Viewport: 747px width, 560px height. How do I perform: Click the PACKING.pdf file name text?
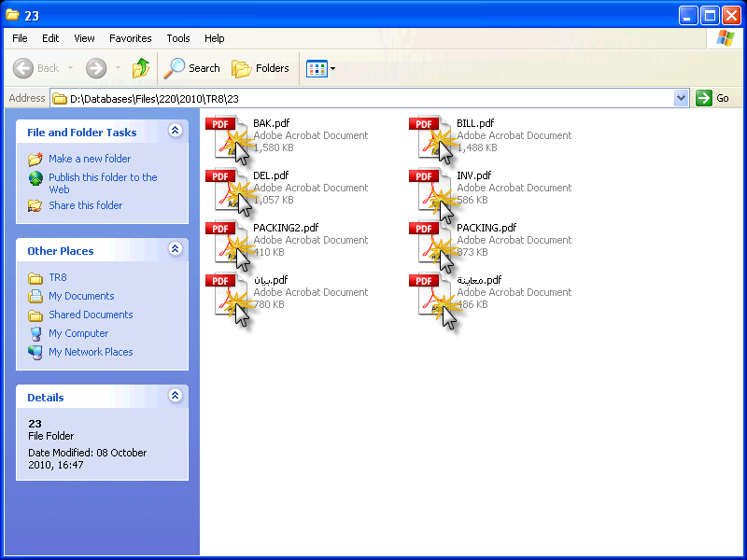click(486, 228)
